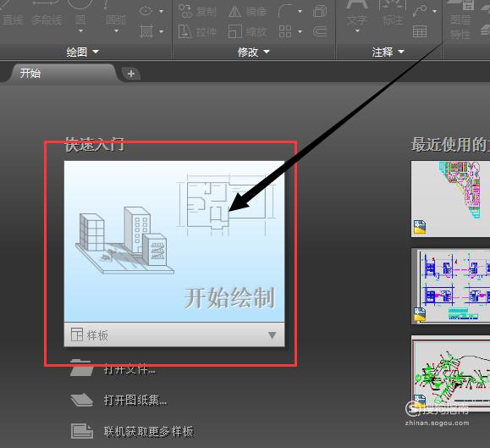Open the array tool dropdown arrow

click(x=300, y=31)
